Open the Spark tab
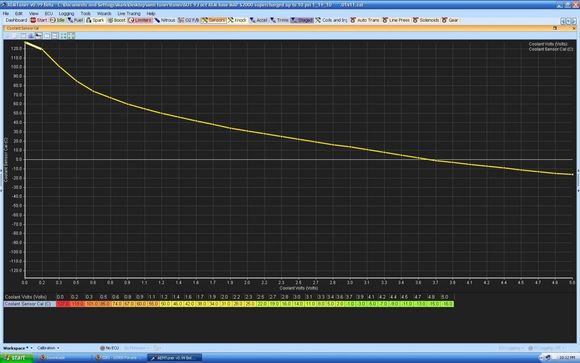Image resolution: width=580 pixels, height=363 pixels. click(95, 20)
